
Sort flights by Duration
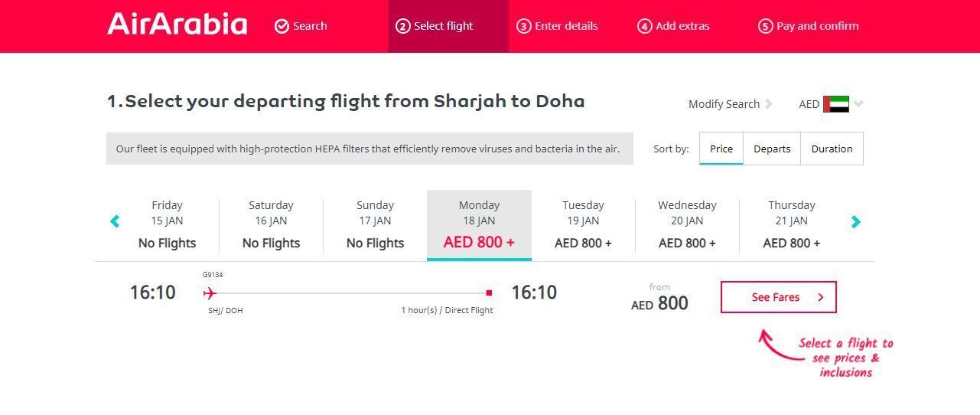[x=832, y=149]
